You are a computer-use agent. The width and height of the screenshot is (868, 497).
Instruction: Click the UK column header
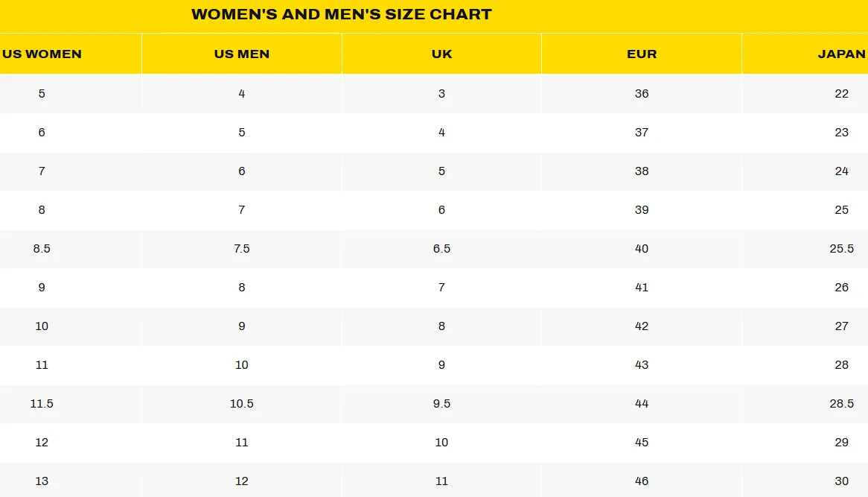point(441,54)
